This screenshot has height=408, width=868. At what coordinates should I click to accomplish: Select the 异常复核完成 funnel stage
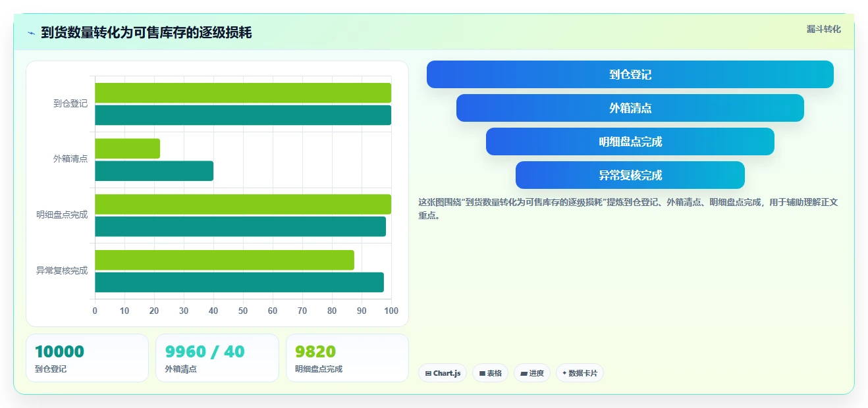(x=630, y=175)
